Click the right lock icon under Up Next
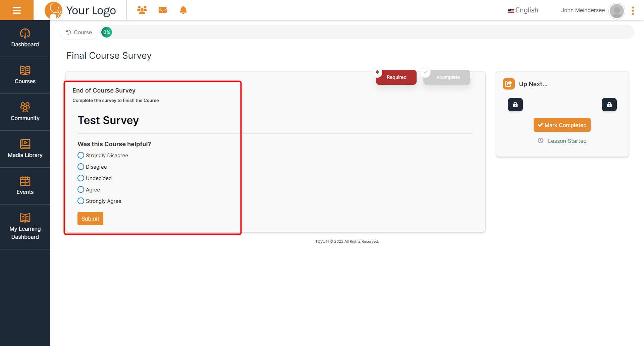 pyautogui.click(x=609, y=105)
